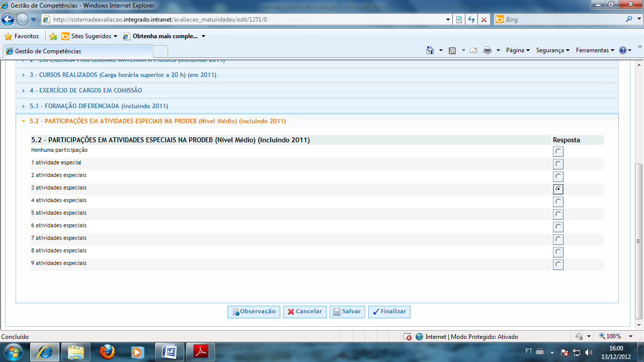Open the Windows Start orb

tap(14, 351)
